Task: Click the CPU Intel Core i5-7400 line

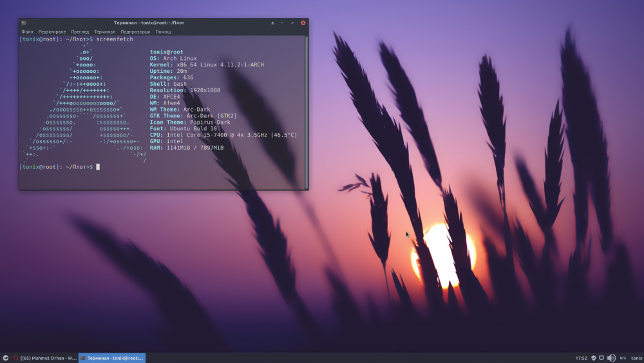Action: [x=223, y=135]
